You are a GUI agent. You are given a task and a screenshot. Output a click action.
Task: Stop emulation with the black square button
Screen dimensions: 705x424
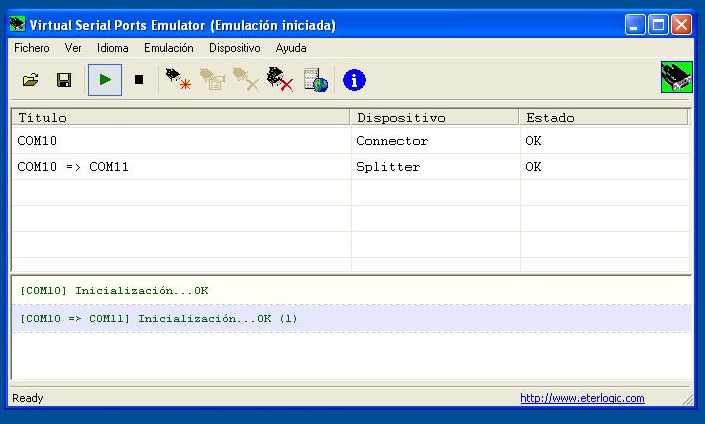click(x=139, y=80)
